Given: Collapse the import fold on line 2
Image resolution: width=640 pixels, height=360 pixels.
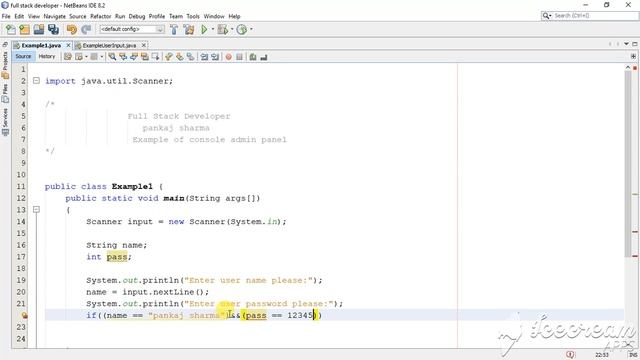Looking at the screenshot, I should (x=36, y=81).
